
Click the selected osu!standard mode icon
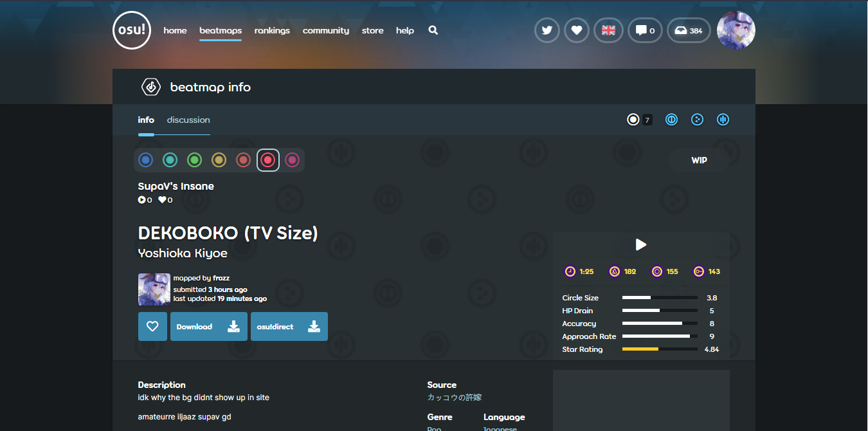pyautogui.click(x=633, y=119)
